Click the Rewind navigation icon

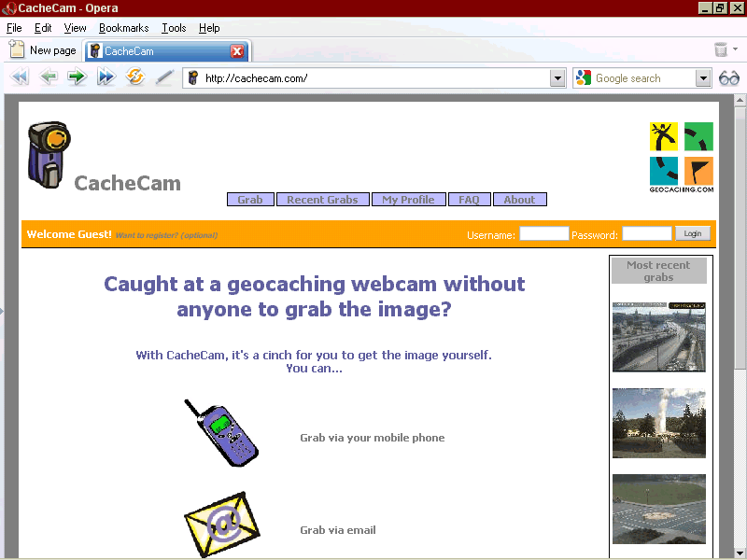point(20,77)
